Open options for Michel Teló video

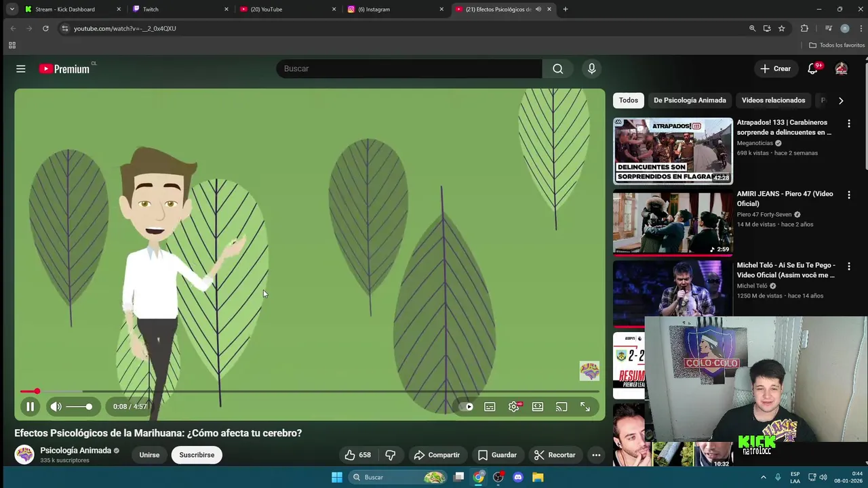click(848, 266)
